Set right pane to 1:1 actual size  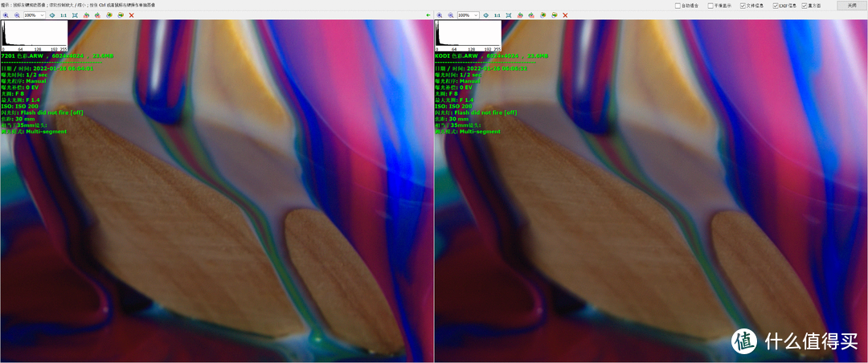497,15
